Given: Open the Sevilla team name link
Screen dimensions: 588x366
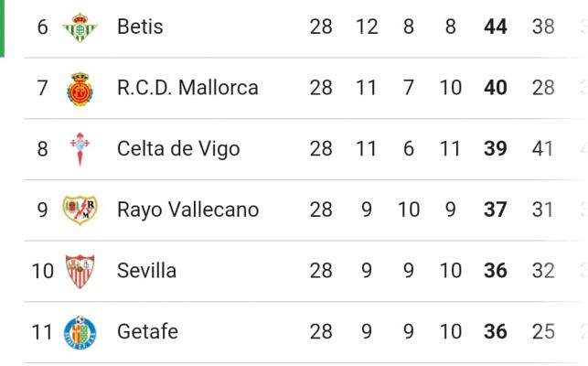Looking at the screenshot, I should pos(146,271).
